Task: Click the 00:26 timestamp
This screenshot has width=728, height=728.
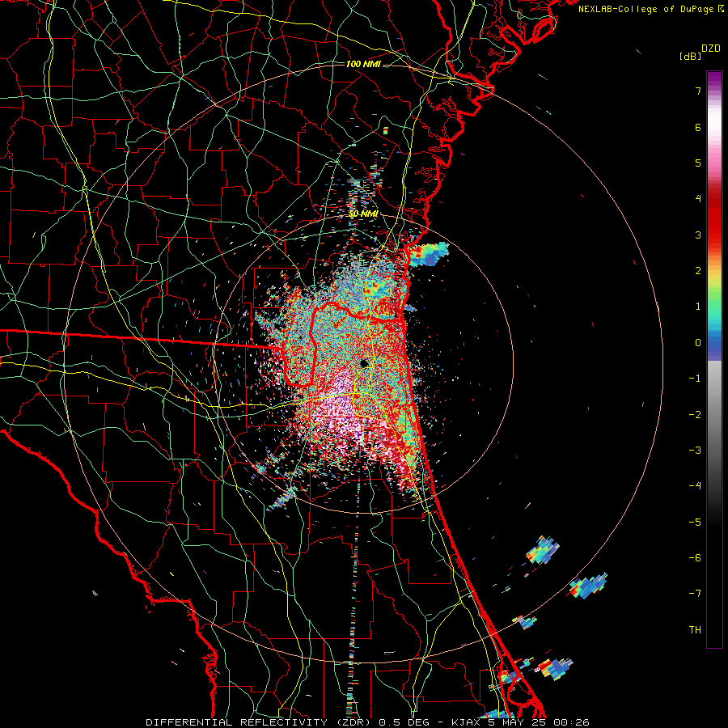Action: pyautogui.click(x=572, y=722)
